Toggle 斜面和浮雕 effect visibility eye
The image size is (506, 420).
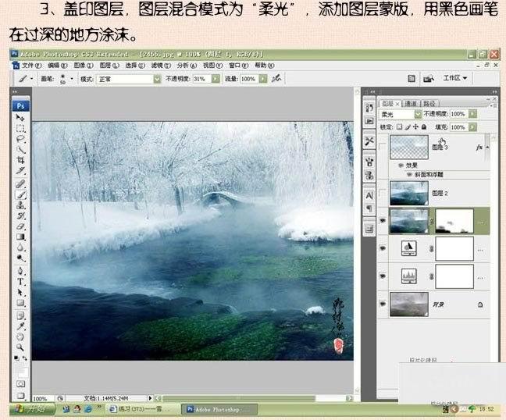409,175
